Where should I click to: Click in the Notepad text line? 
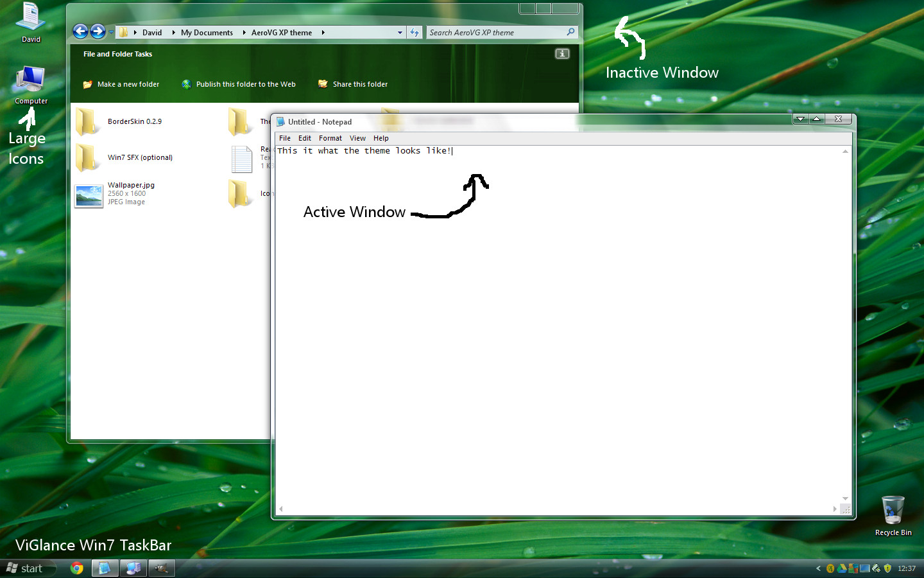click(x=365, y=151)
